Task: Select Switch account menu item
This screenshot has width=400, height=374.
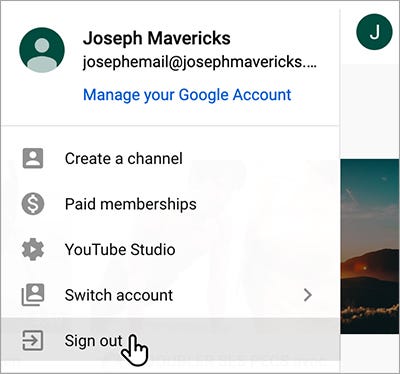Action: 170,295
